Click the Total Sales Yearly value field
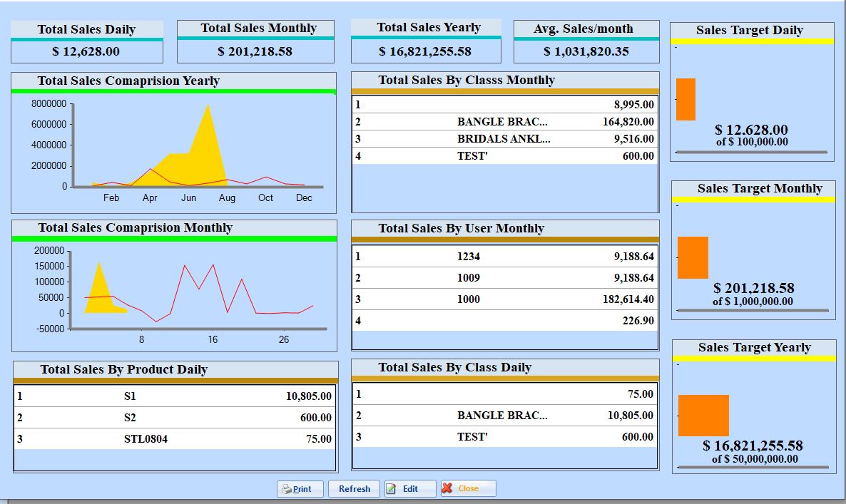Viewport: 846px width, 504px height. point(425,52)
